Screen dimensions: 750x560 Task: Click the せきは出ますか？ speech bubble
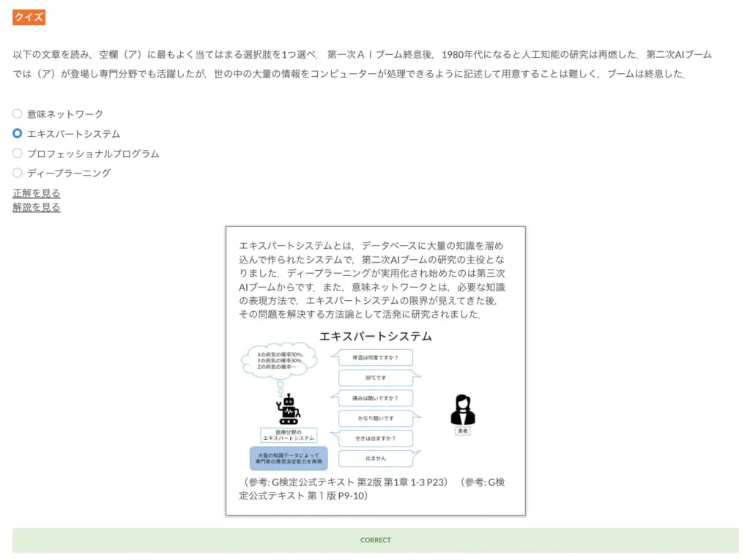[375, 438]
